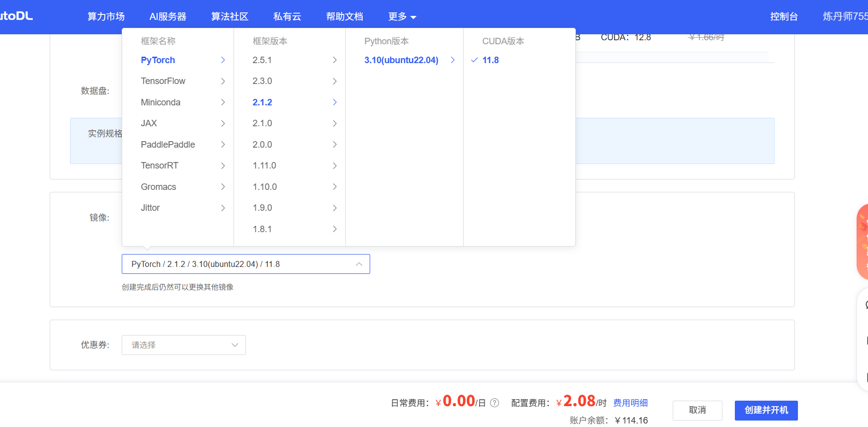Select TensorRT framework

[159, 166]
